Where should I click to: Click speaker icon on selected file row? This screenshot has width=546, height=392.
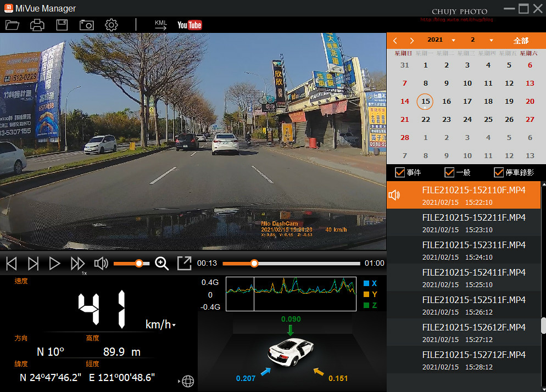click(394, 195)
